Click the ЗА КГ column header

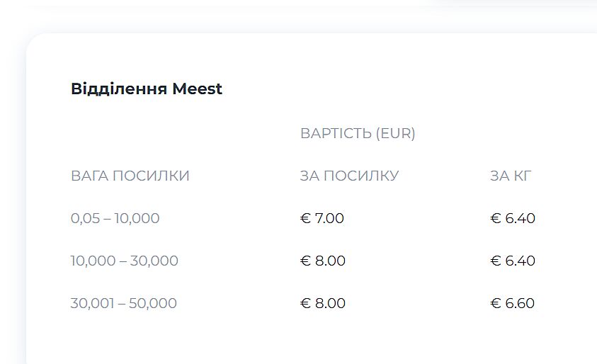(x=510, y=176)
